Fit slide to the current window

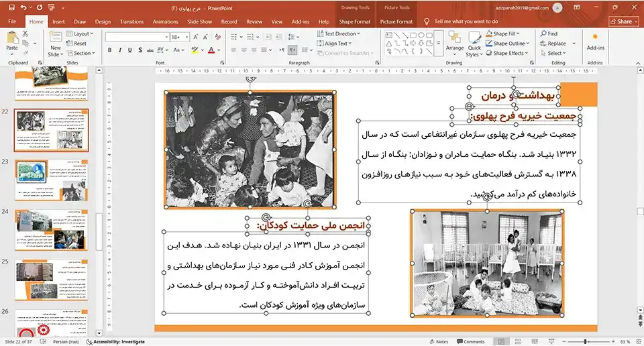638,341
